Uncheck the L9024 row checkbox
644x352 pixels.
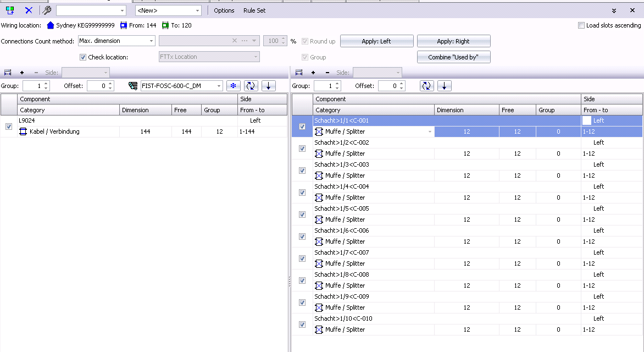9,127
